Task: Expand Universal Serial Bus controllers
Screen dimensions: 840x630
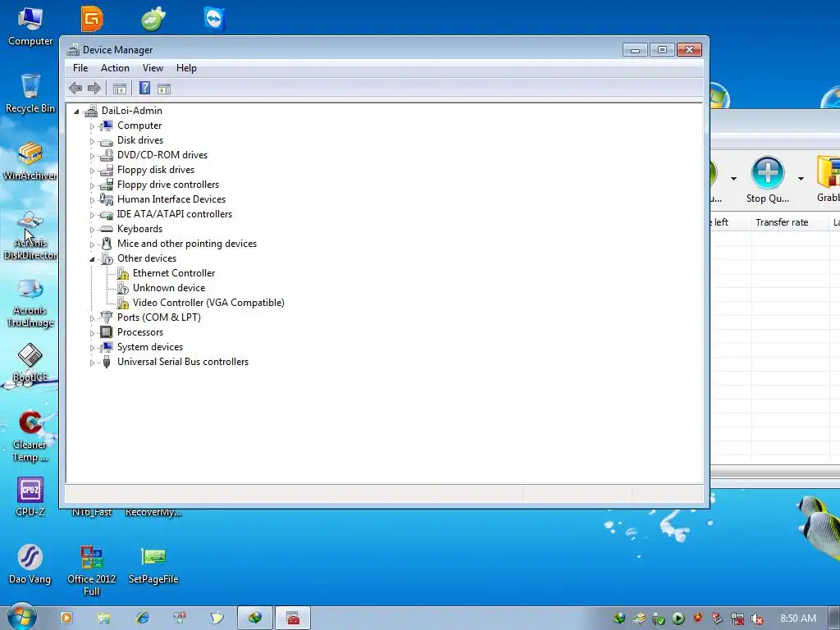Action: 92,363
